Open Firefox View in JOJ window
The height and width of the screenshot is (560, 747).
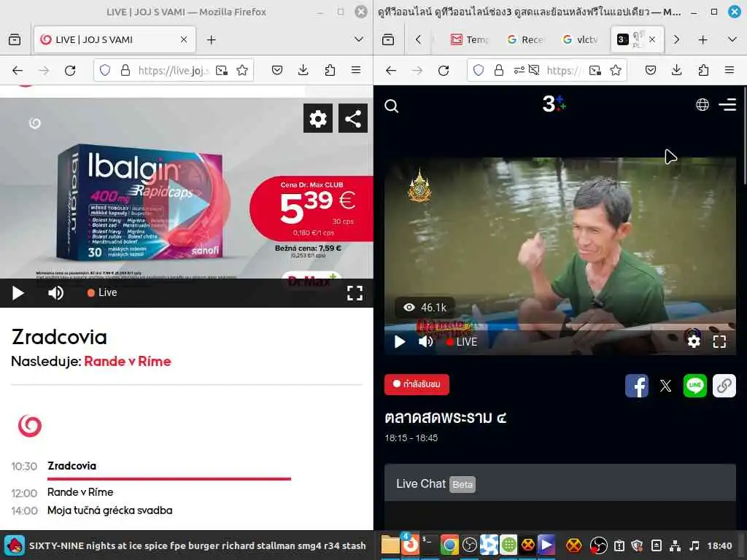pos(15,39)
